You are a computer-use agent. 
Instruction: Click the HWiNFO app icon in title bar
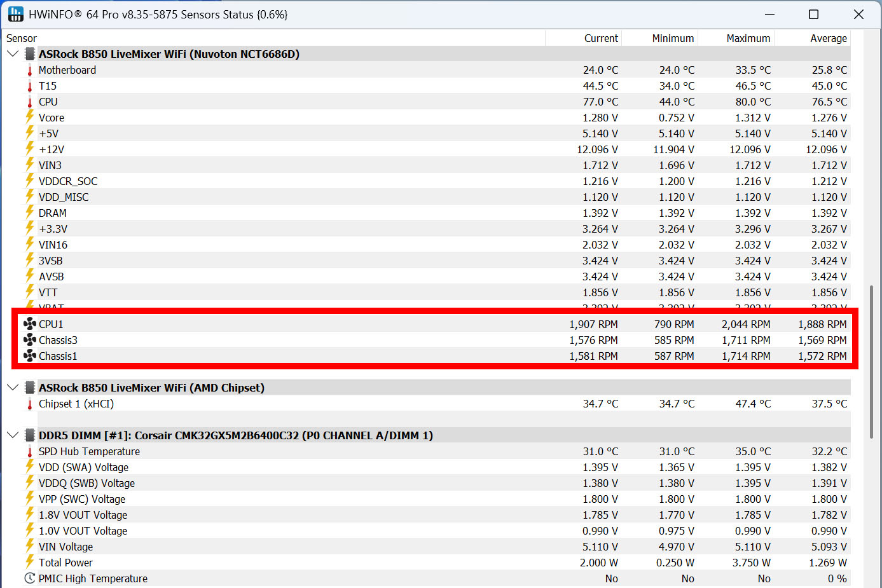click(16, 14)
